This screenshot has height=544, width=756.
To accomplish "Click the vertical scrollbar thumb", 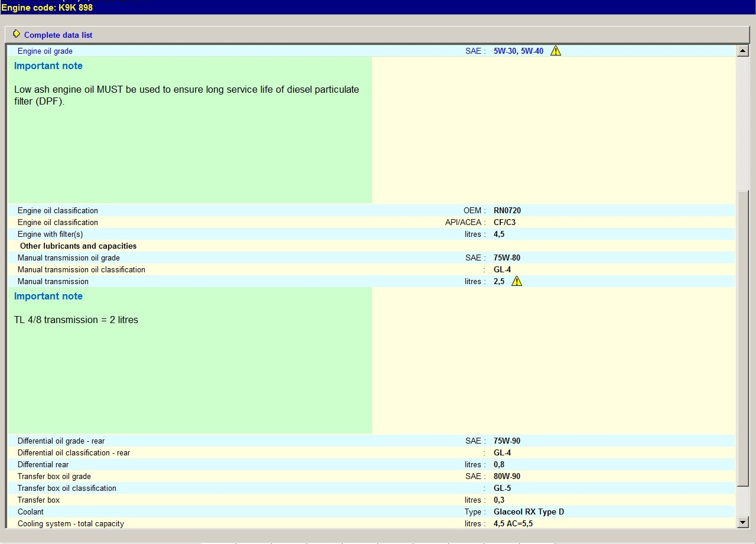I will [x=743, y=337].
